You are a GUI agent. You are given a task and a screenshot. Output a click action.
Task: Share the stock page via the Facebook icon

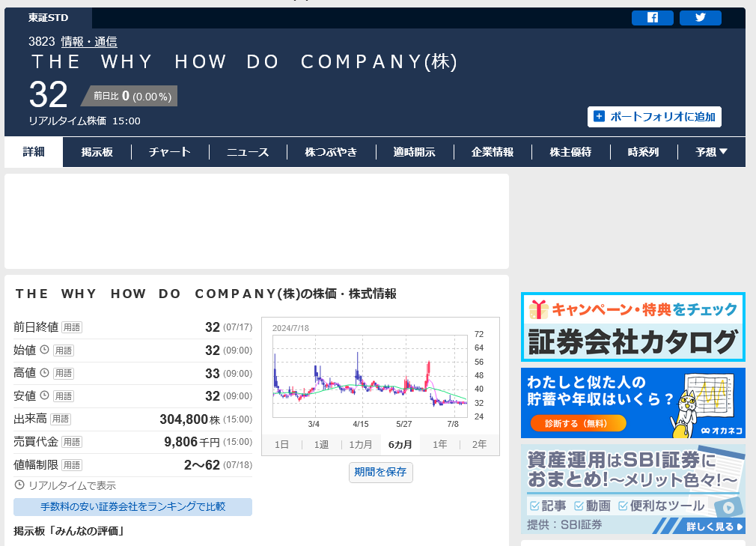coord(652,17)
